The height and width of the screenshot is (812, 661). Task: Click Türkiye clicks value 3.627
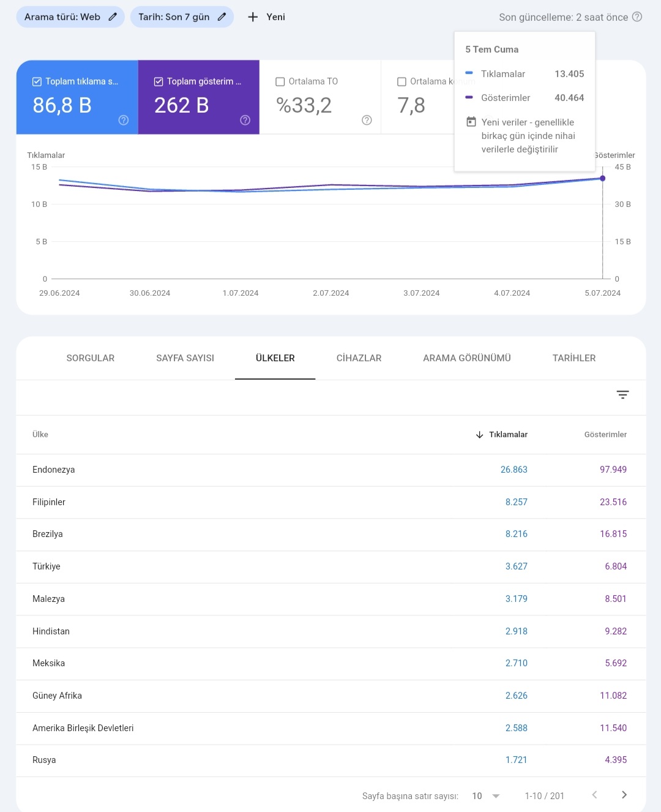pyautogui.click(x=516, y=566)
